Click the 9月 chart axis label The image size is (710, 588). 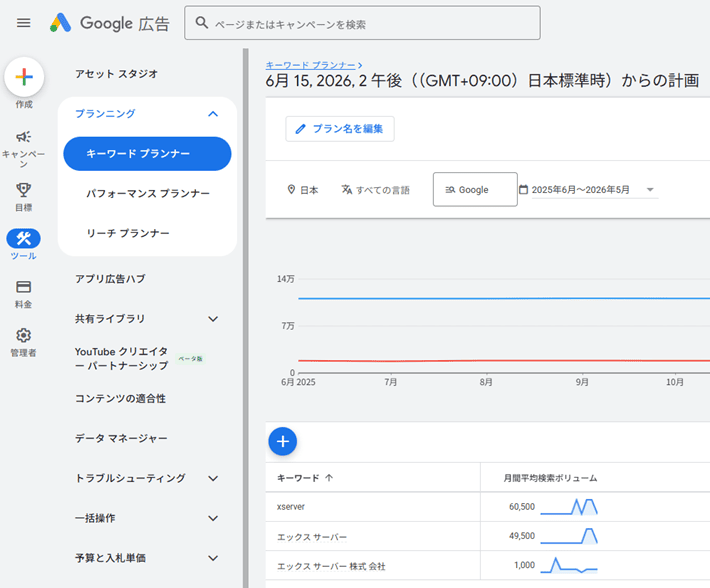(x=582, y=382)
